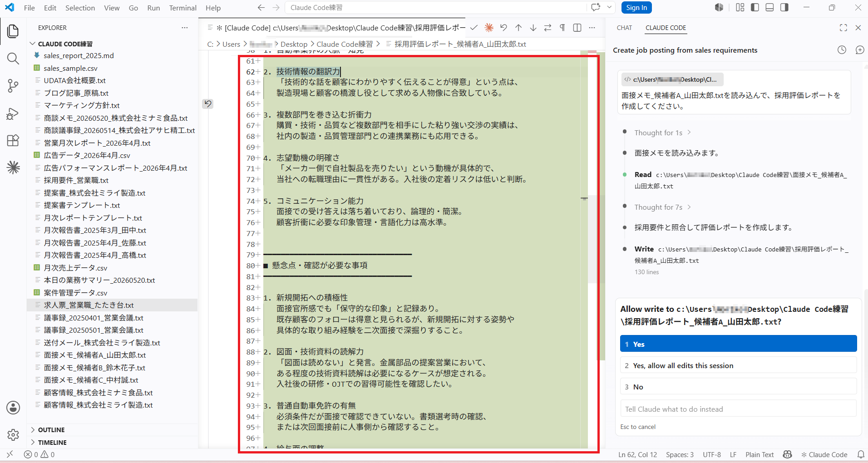Click the Desktop breadcrumb segment
This screenshot has height=463, width=868.
click(x=294, y=44)
